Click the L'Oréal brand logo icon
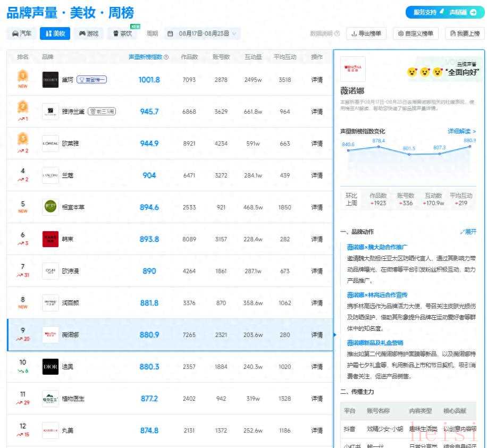Image resolution: width=487 pixels, height=448 pixels. pos(51,143)
